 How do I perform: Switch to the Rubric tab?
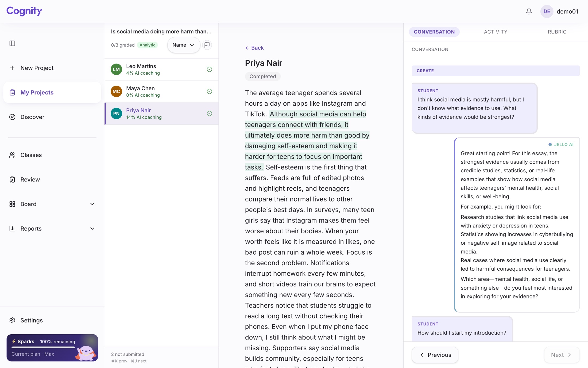557,32
